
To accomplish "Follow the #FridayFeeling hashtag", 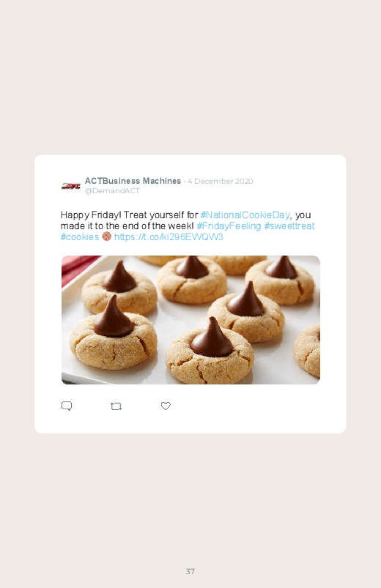I will [x=229, y=226].
